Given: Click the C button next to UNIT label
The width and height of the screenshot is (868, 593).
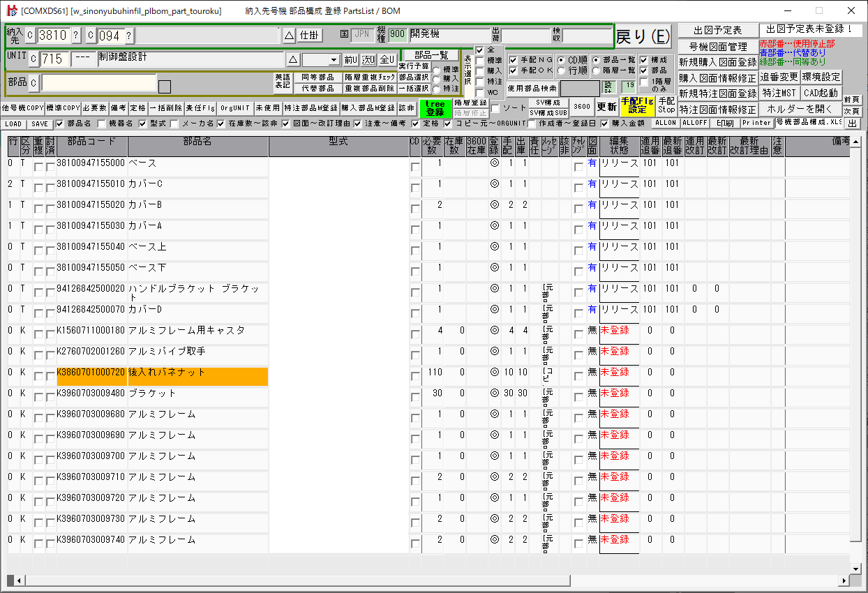Looking at the screenshot, I should tap(33, 59).
